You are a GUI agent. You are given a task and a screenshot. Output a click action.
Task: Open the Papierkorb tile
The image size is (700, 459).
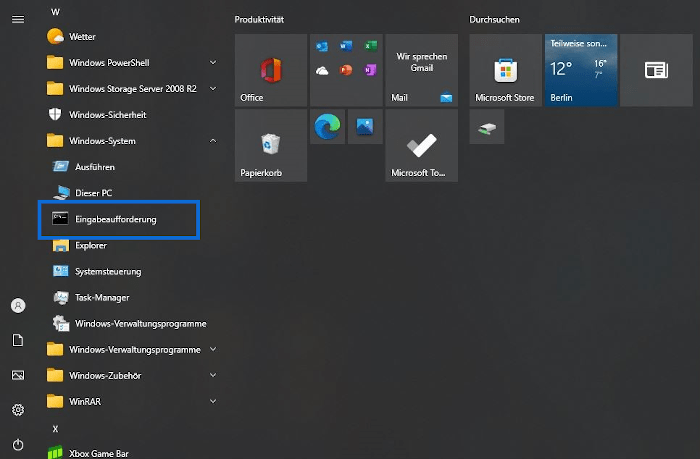pyautogui.click(x=271, y=146)
